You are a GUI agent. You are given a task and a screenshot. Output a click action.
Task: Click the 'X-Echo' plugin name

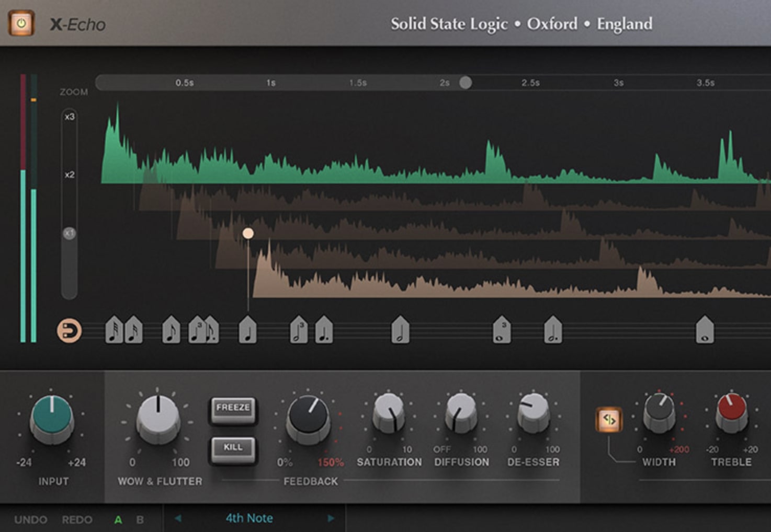coord(78,25)
